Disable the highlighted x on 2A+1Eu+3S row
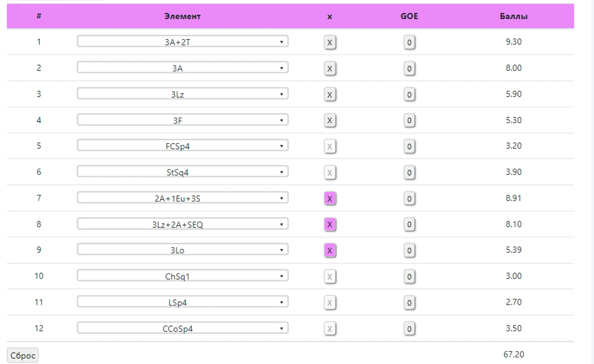Image resolution: width=594 pixels, height=364 pixels. pos(330,198)
